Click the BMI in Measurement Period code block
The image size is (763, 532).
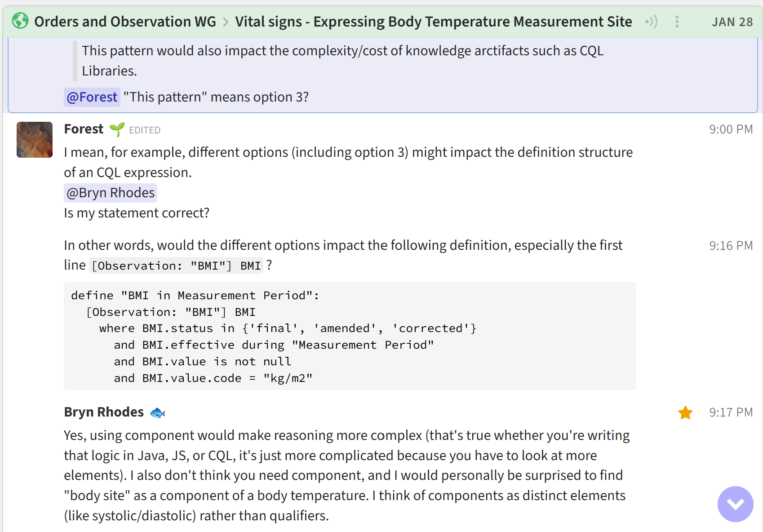click(x=350, y=336)
